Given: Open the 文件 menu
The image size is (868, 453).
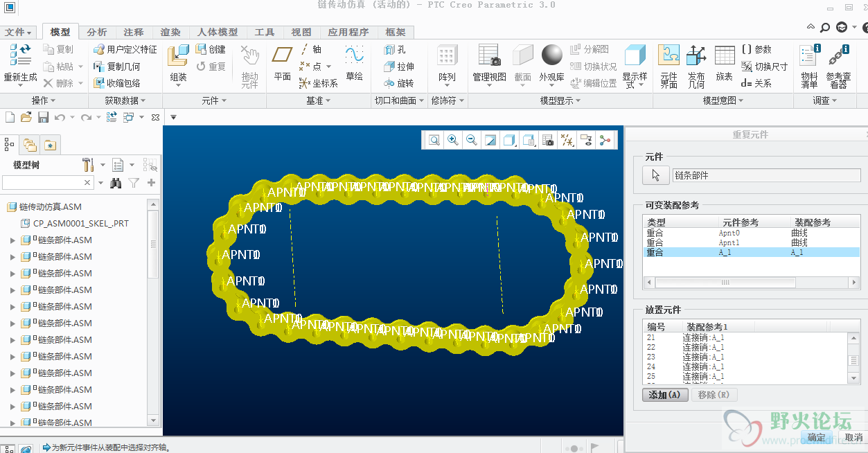Looking at the screenshot, I should [x=19, y=32].
